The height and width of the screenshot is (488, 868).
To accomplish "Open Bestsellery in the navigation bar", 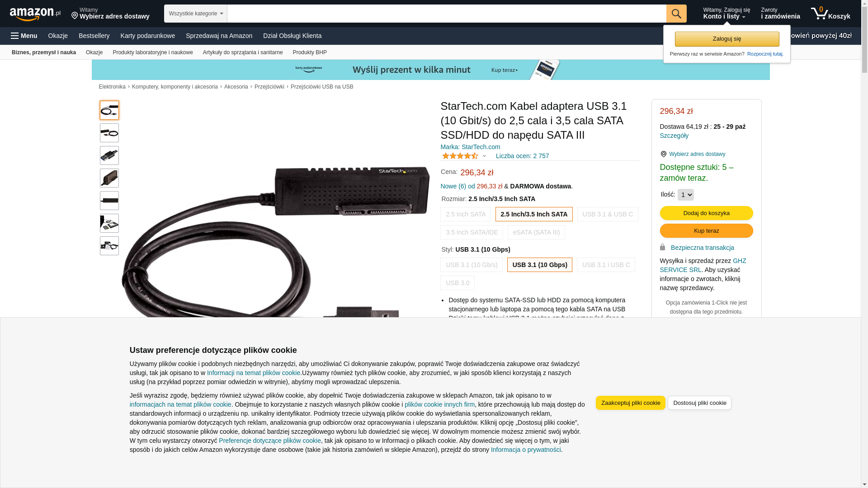I will 94,36.
